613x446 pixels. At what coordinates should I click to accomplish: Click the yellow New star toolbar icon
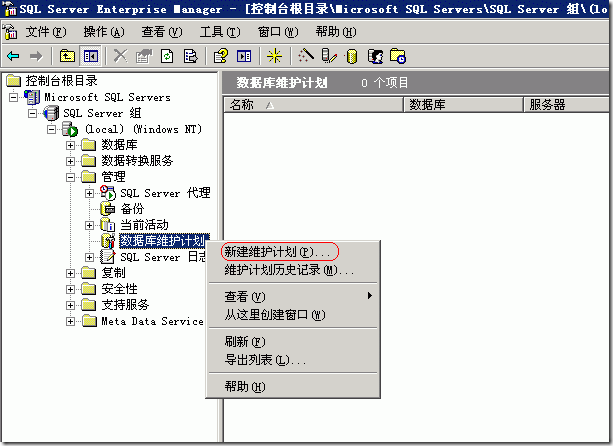click(274, 56)
